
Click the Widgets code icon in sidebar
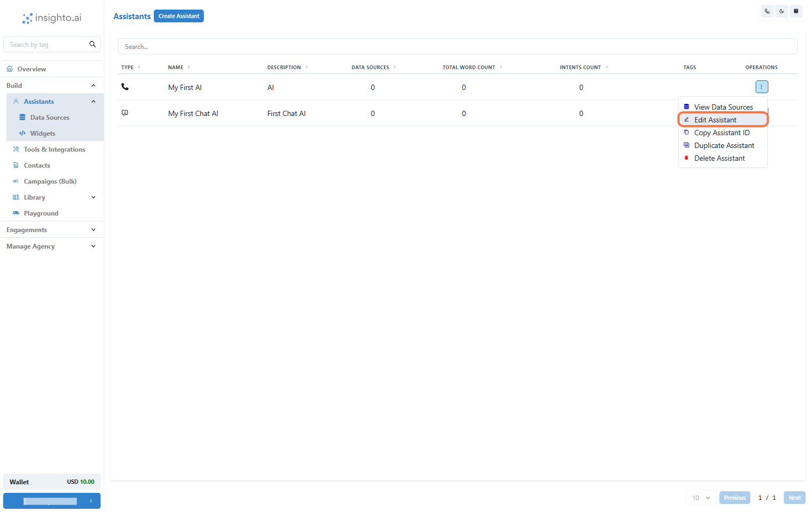pos(22,133)
